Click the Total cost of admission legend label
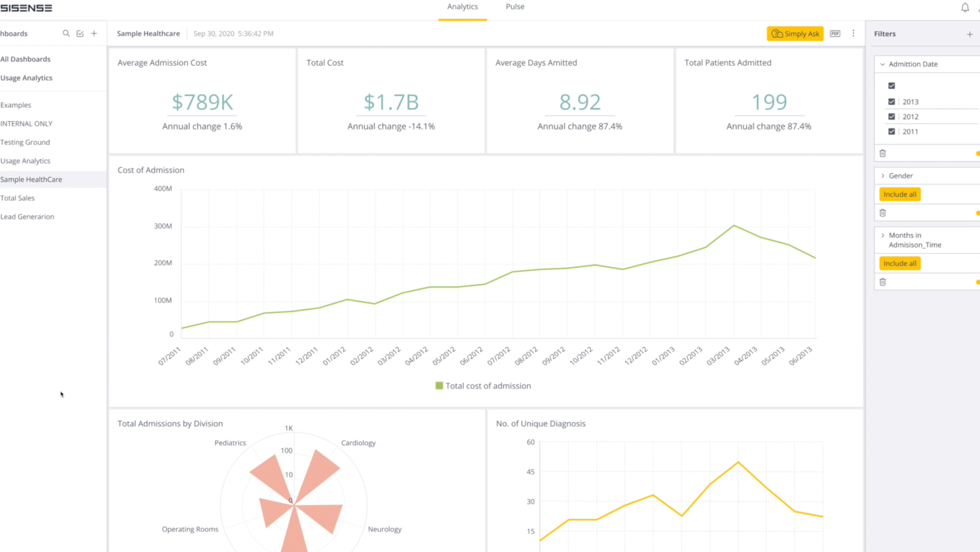This screenshot has height=552, width=980. tap(488, 386)
